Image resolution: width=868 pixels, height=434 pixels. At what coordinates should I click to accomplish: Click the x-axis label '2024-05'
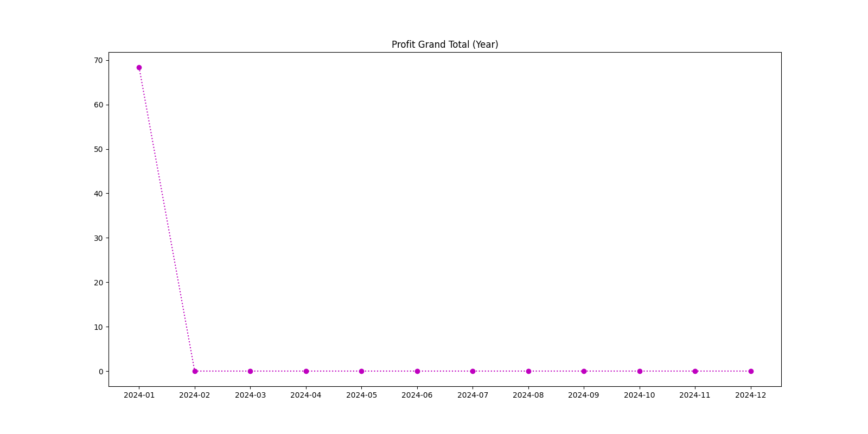click(x=361, y=395)
